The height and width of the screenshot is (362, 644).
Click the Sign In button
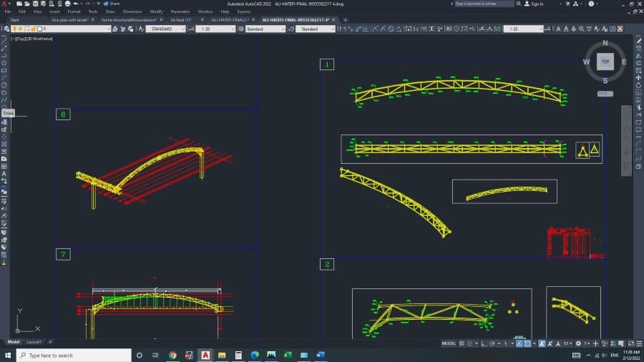tap(537, 4)
